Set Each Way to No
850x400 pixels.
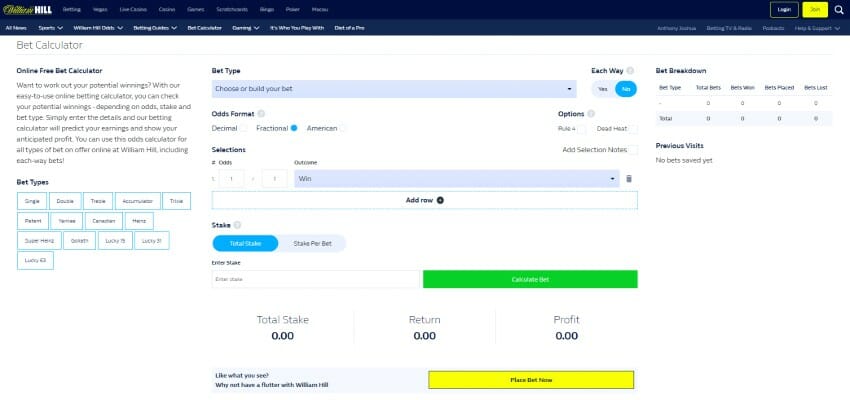626,89
